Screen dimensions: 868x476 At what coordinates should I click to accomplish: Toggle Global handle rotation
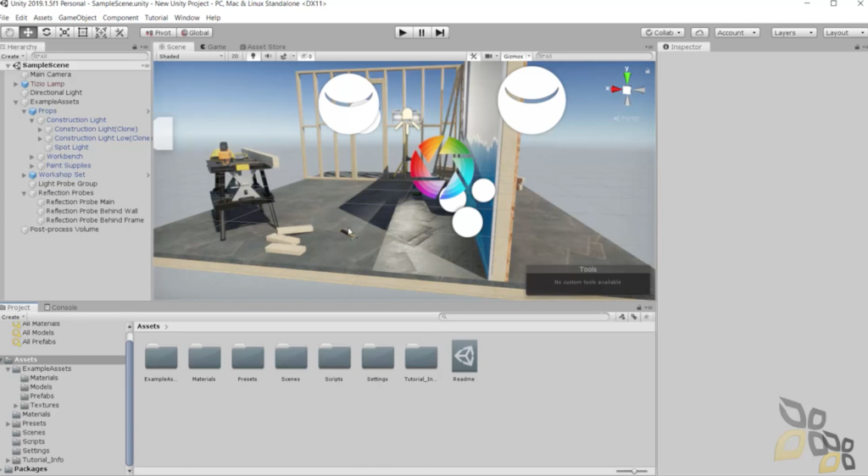click(x=195, y=33)
